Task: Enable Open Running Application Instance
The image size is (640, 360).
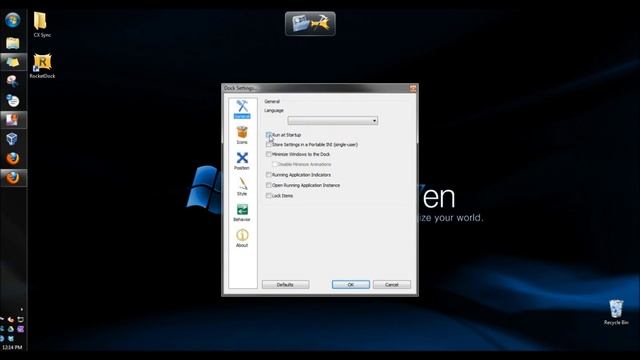Action: [x=269, y=185]
